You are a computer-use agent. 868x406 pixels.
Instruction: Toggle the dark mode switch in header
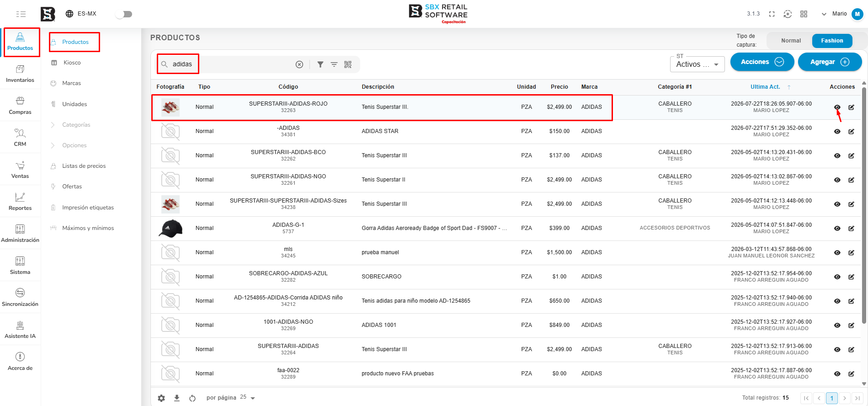point(124,14)
